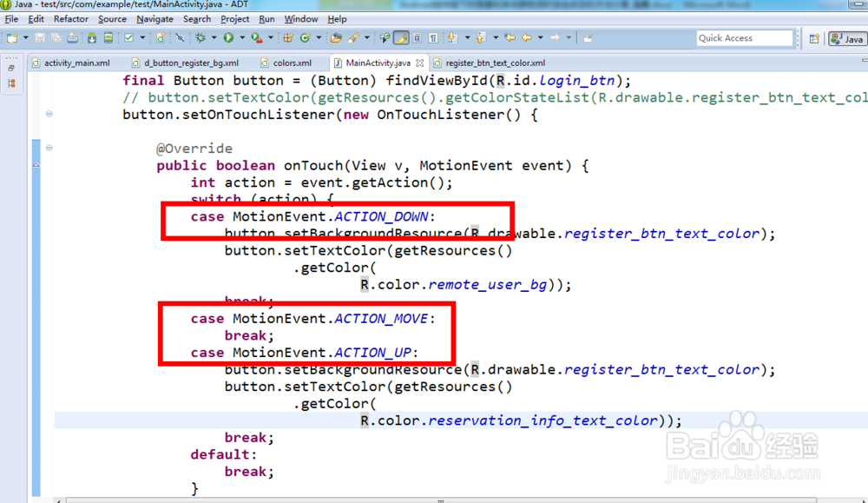This screenshot has height=503, width=868.
Task: Open the Refactor menu
Action: coord(71,19)
